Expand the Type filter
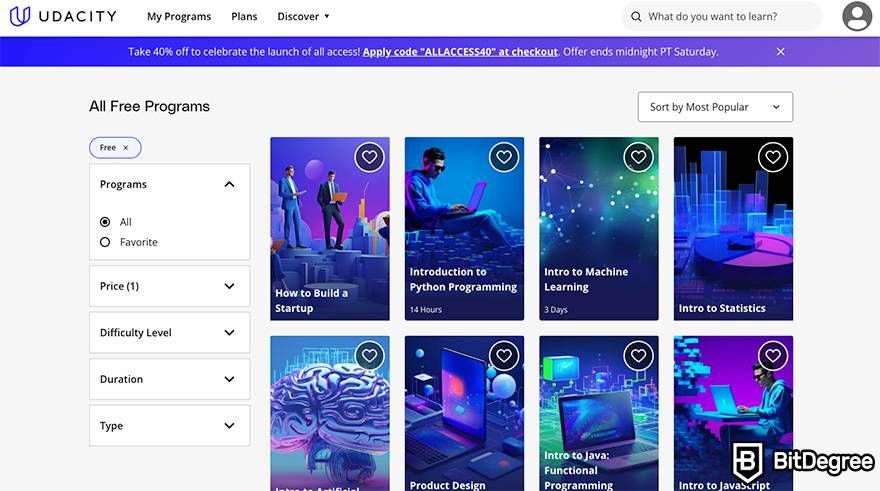The image size is (880, 491). pos(169,426)
